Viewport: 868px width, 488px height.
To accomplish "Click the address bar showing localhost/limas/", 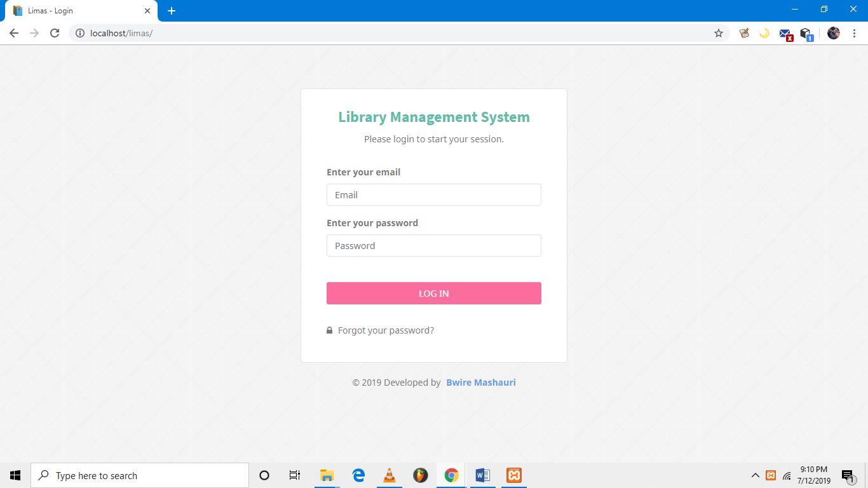I will point(398,33).
